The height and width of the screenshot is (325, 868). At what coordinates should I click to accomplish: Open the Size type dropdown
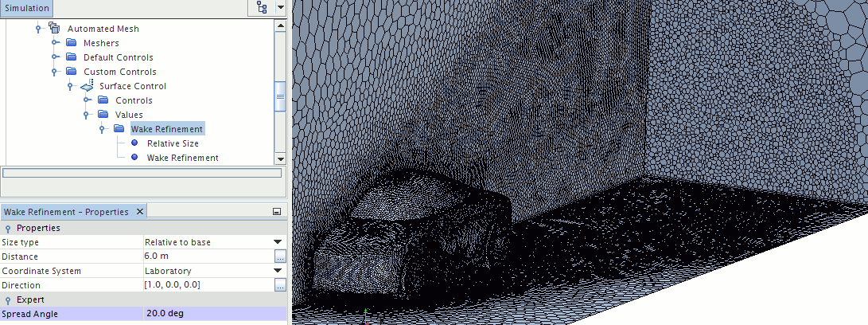coord(278,242)
